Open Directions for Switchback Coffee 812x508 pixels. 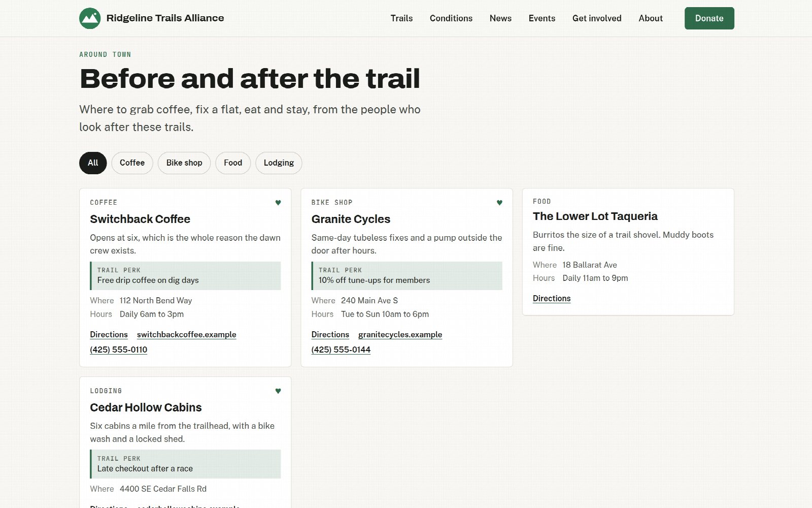(x=109, y=335)
